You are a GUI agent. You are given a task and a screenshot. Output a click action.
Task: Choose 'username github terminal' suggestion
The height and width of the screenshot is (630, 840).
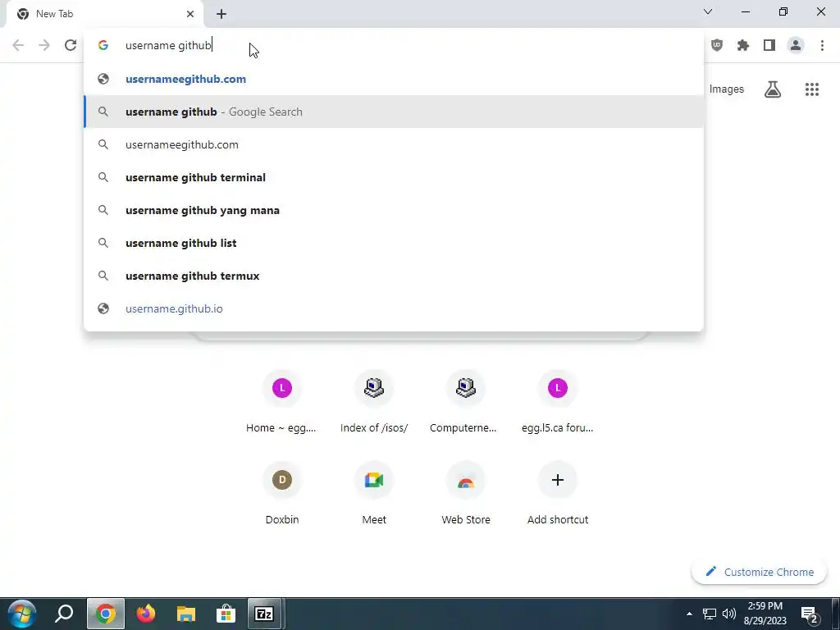(x=394, y=177)
